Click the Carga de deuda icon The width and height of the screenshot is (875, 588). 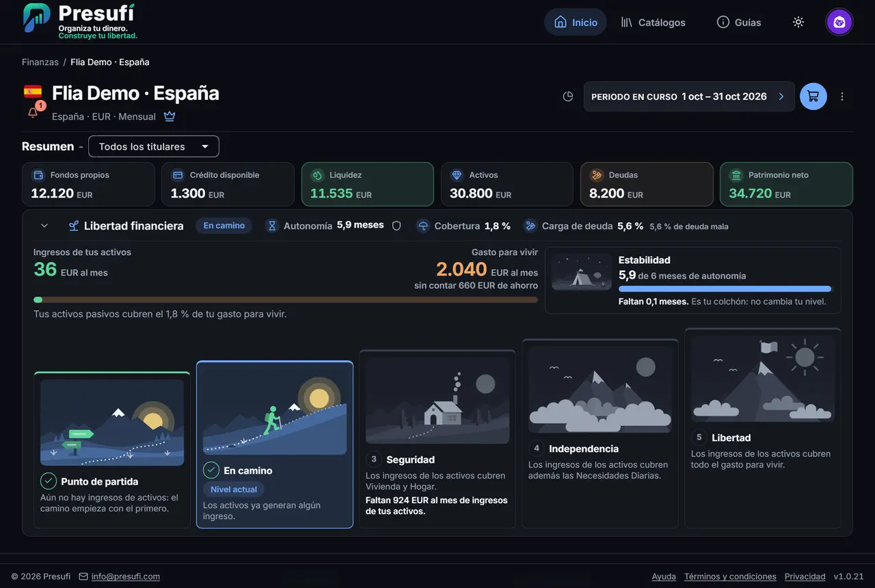pos(530,226)
